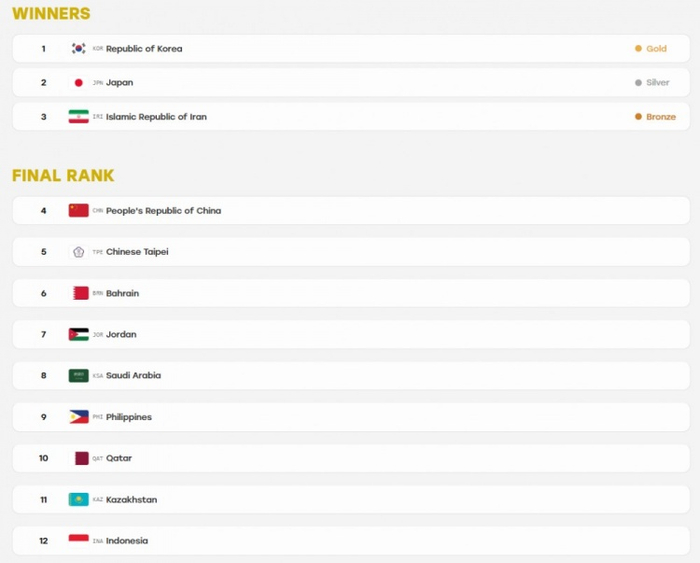This screenshot has width=700, height=563.
Task: Click the Silver medal label
Action: 658,83
